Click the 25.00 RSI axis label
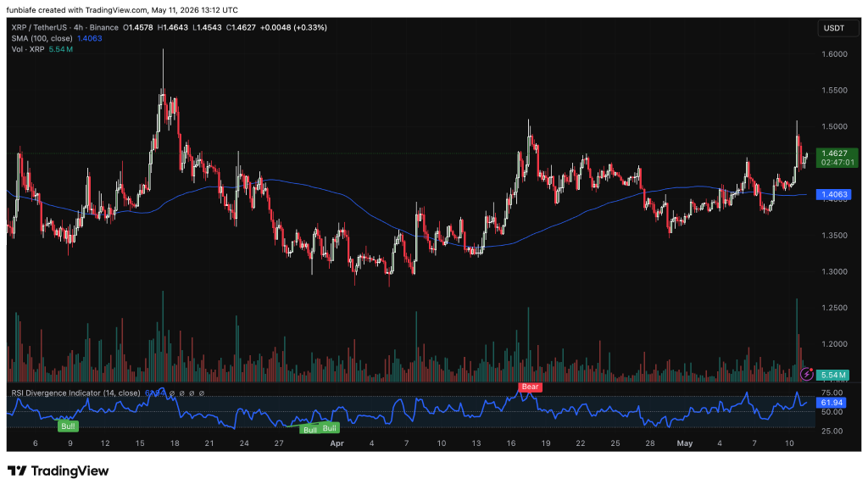The height and width of the screenshot is (490, 868). coord(832,431)
